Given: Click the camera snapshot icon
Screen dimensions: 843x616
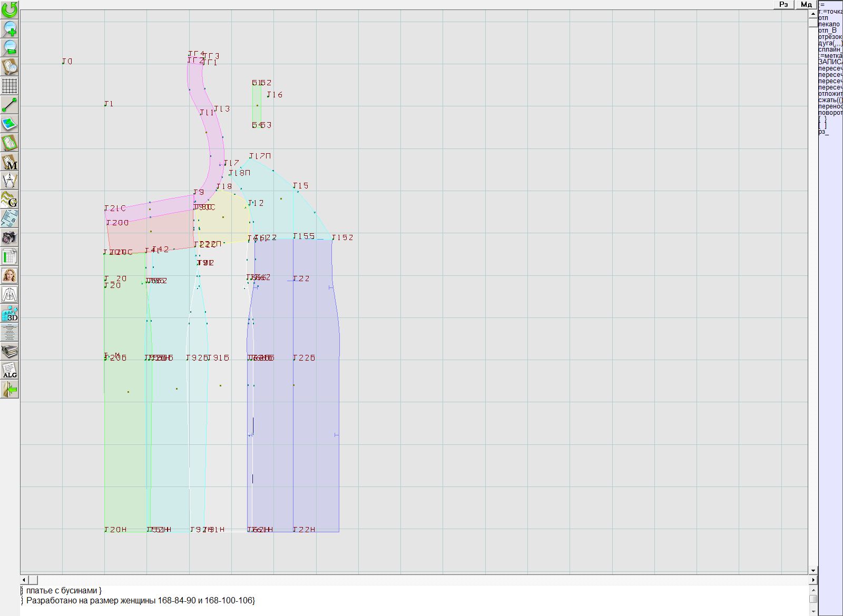Looking at the screenshot, I should click(x=9, y=237).
